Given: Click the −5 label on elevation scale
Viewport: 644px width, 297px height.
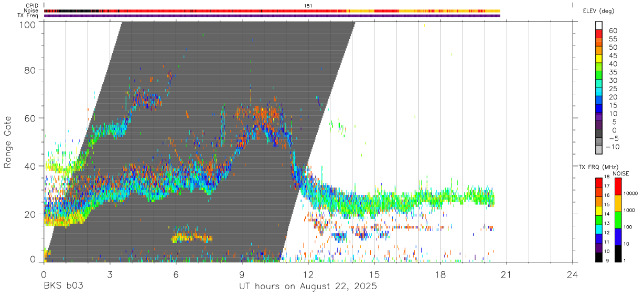Looking at the screenshot, I should [x=613, y=138].
